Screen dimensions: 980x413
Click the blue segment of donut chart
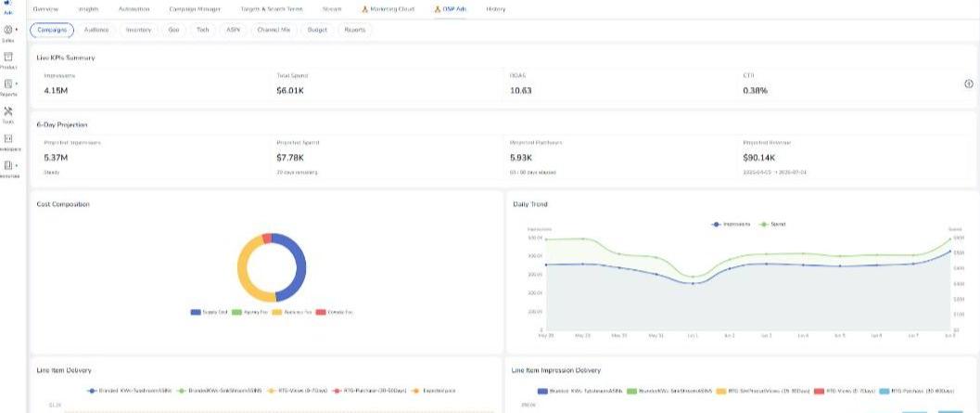(301, 268)
